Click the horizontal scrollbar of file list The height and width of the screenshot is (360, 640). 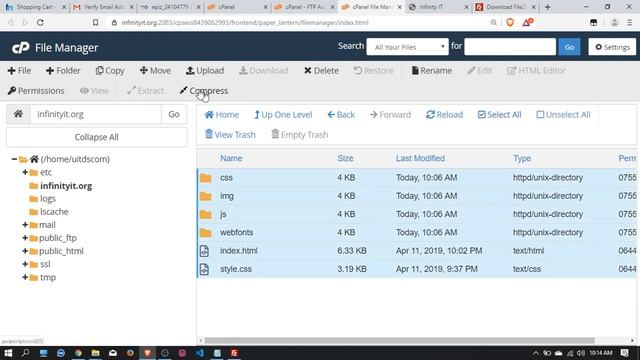[x=399, y=340]
